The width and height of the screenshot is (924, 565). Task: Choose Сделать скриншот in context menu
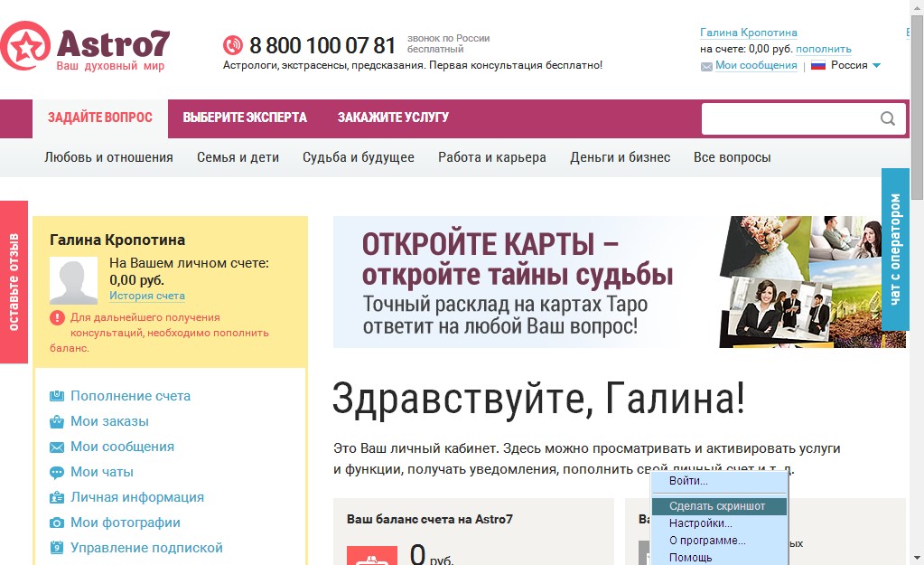point(719,506)
